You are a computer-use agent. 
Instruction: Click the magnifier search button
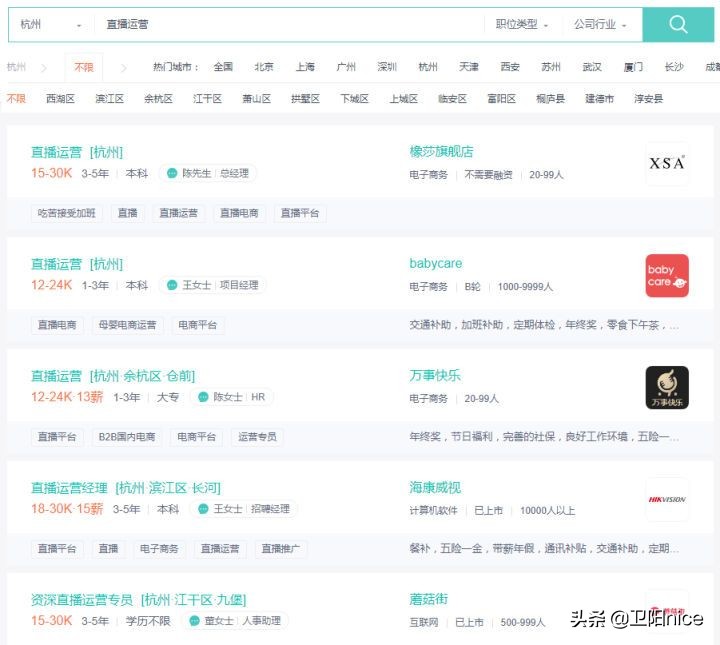click(x=678, y=25)
